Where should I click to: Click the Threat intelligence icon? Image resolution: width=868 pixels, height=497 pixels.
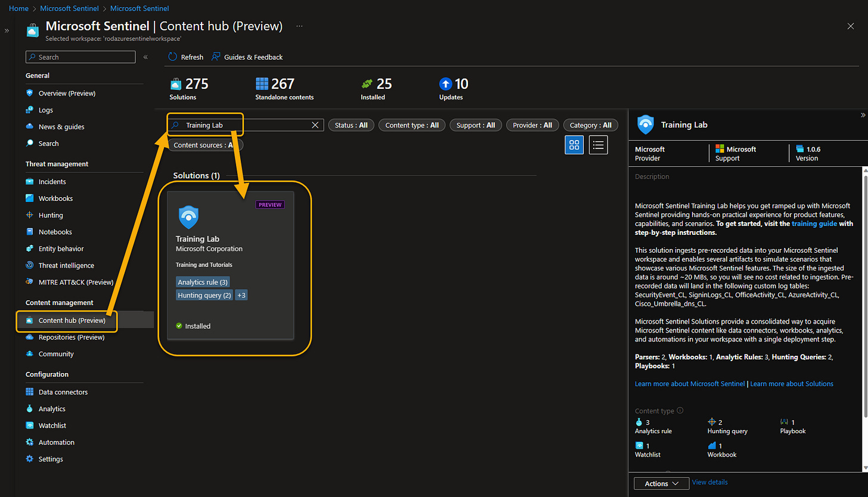point(30,265)
